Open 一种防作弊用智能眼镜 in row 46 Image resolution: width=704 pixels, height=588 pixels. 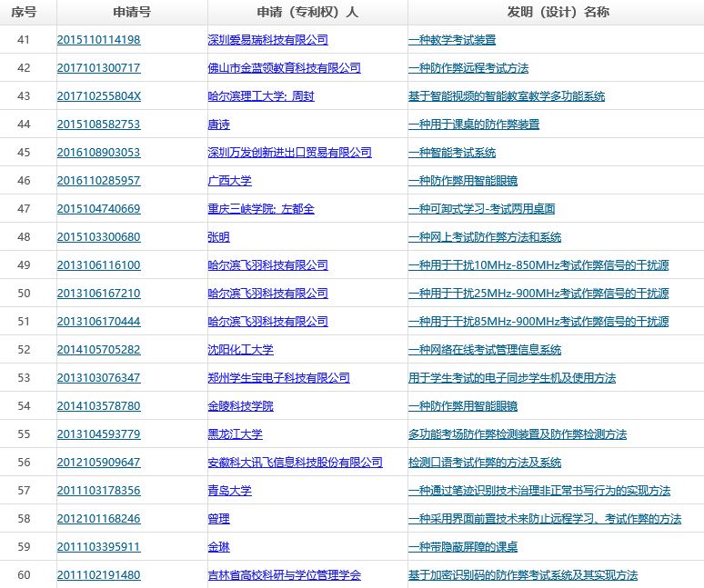click(x=463, y=181)
